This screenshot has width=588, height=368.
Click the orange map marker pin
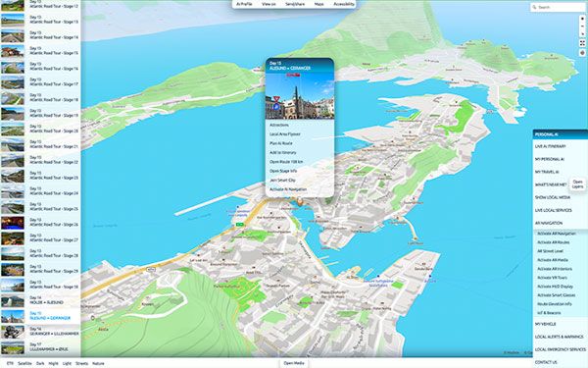tap(300, 202)
